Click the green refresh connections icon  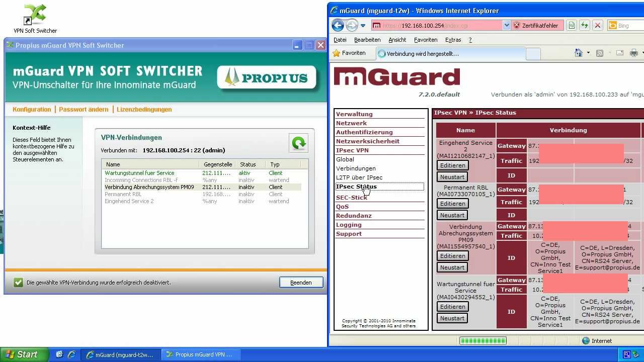(298, 143)
